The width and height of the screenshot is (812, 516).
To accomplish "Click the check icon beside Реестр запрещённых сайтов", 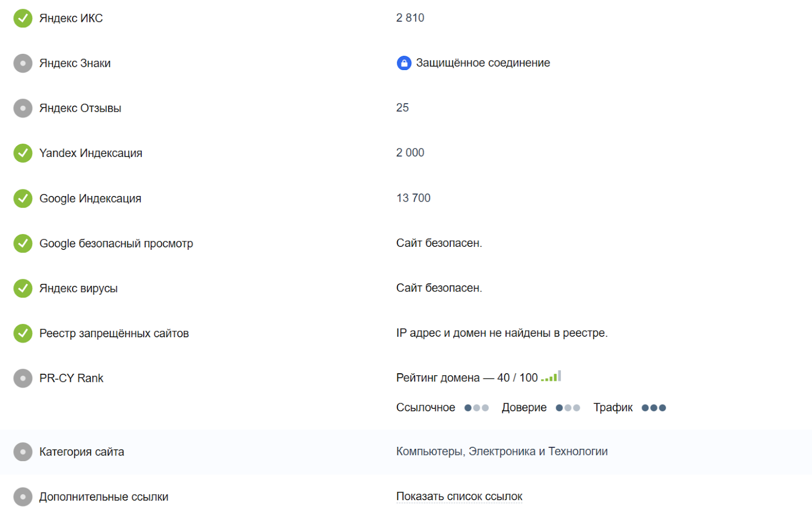I will pos(23,333).
